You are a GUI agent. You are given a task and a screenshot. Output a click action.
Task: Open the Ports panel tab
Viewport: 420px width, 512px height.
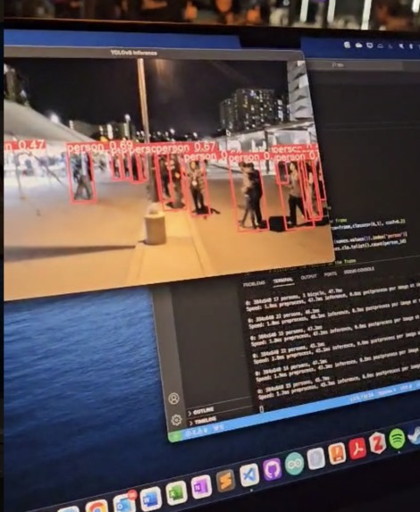click(x=331, y=274)
